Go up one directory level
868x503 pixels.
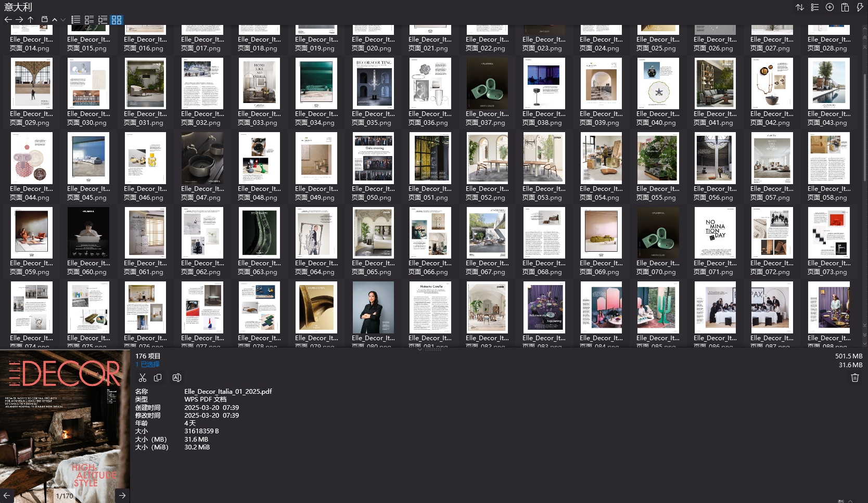tap(31, 19)
